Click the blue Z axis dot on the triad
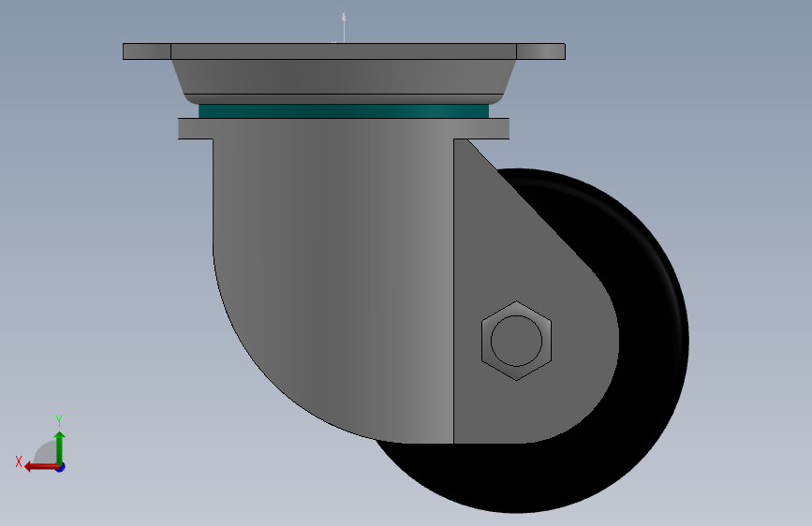Screen dimensions: 812x526 (61, 468)
